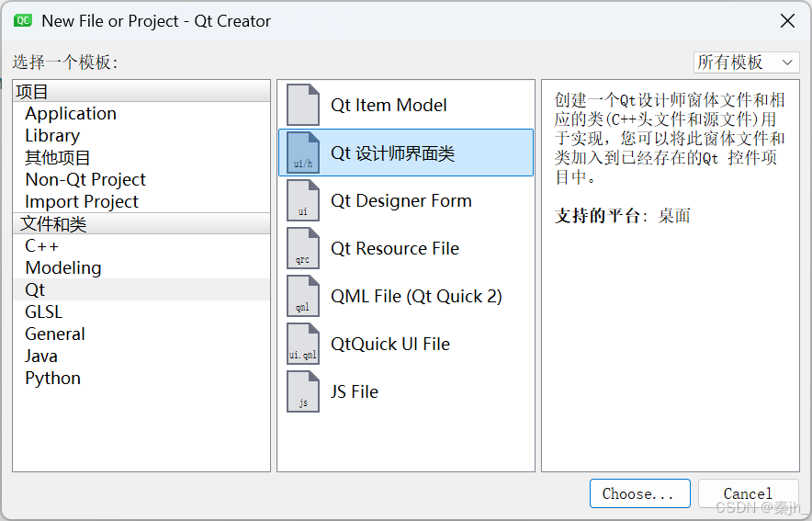Click the qml icon of QML File
The image size is (812, 521).
click(303, 296)
